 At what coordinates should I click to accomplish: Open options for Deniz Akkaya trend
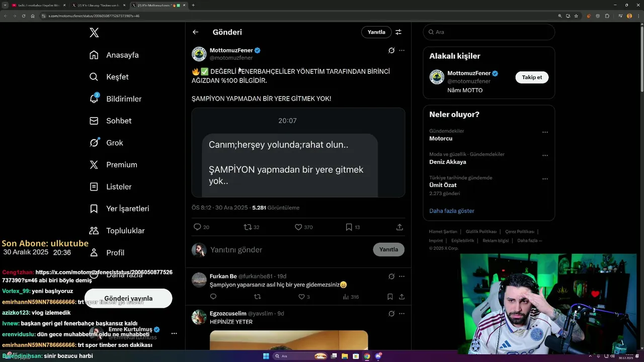[545, 155]
